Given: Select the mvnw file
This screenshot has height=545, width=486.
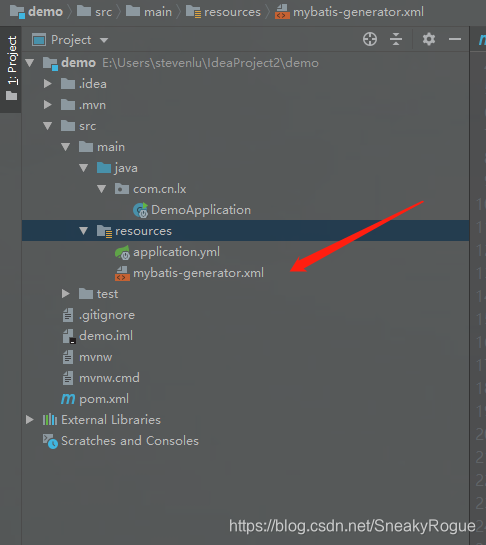Looking at the screenshot, I should coord(96,357).
